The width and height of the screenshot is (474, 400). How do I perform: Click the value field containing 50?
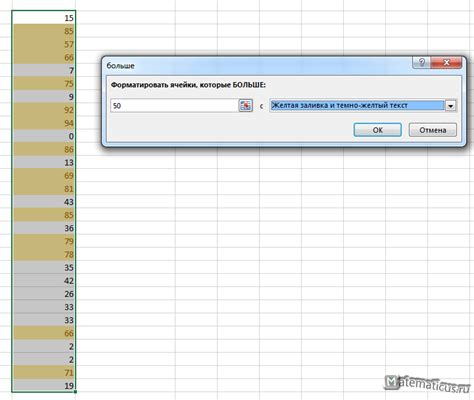[x=175, y=106]
